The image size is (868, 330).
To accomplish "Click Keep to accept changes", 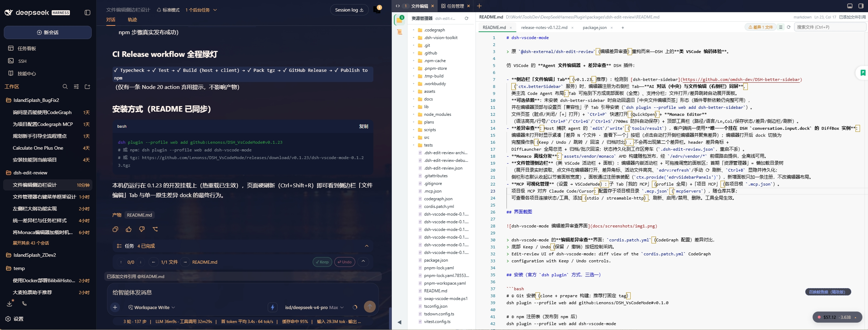I will point(322,262).
